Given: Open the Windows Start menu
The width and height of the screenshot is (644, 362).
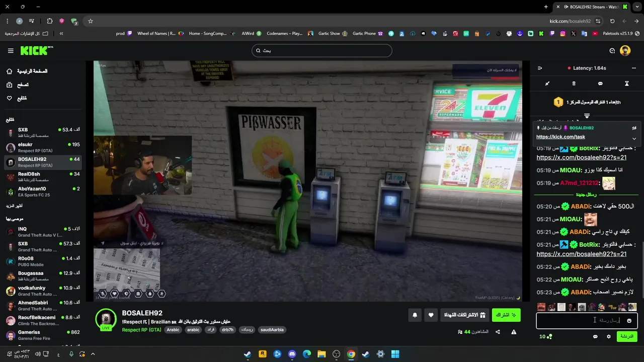Looking at the screenshot, I should click(395, 354).
